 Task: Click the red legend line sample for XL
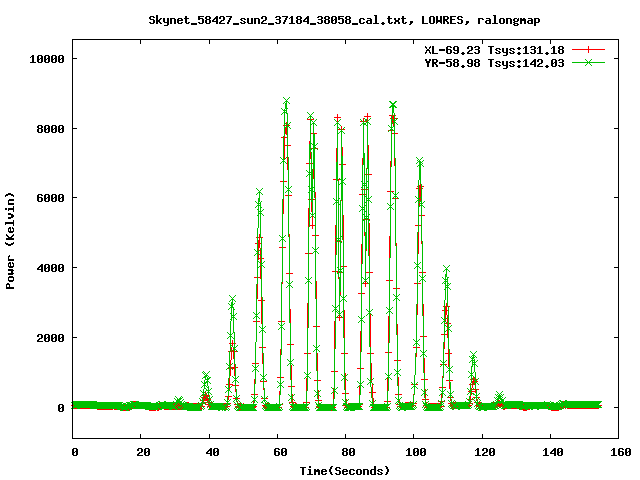(x=588, y=50)
